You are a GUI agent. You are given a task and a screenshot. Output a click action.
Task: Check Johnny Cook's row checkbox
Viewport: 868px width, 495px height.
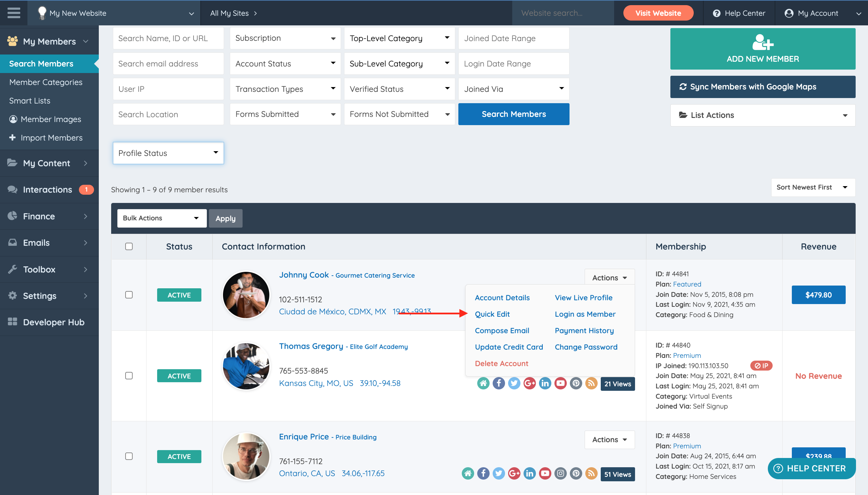click(x=129, y=295)
